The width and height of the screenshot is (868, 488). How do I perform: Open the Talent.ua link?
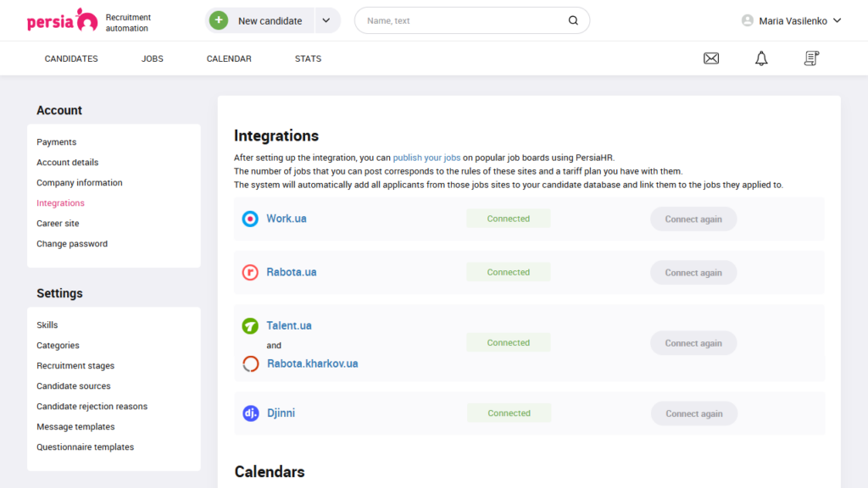coord(289,326)
